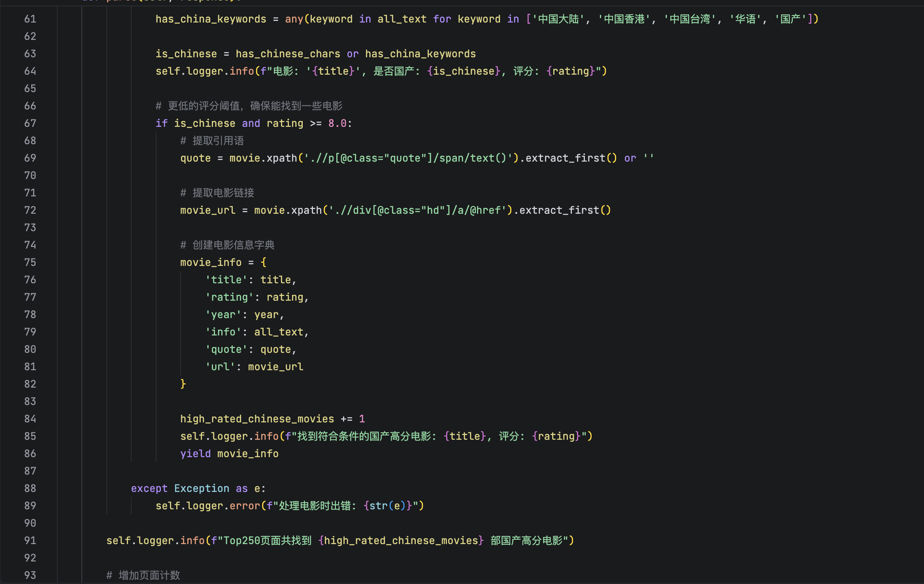Click line number 67 in the gutter
This screenshot has width=924, height=584.
pyautogui.click(x=30, y=123)
